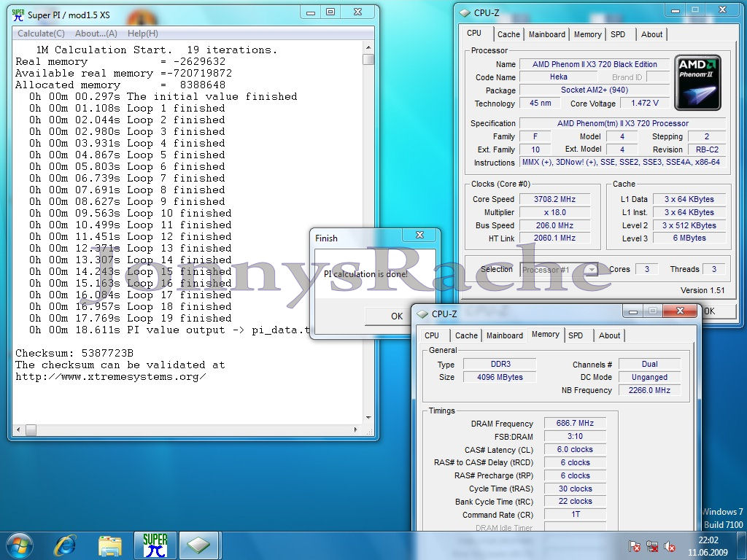This screenshot has height=560, width=747.
Task: Click the CPU-Z icon in the CPU window title bar
Action: point(465,13)
